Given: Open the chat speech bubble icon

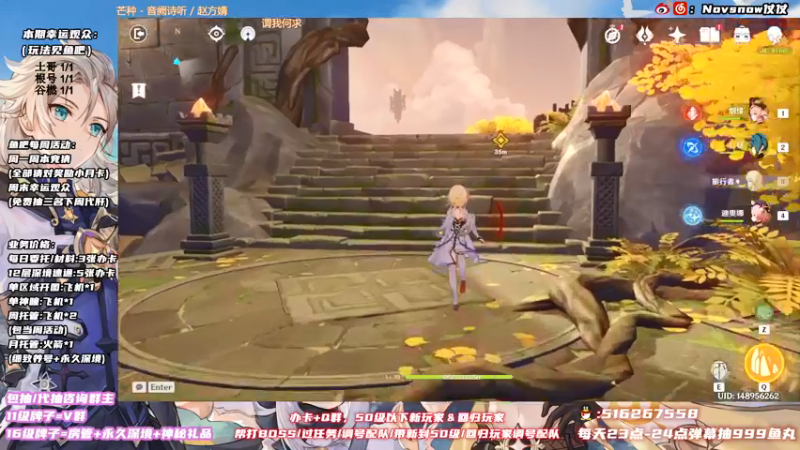Looking at the screenshot, I should (139, 387).
